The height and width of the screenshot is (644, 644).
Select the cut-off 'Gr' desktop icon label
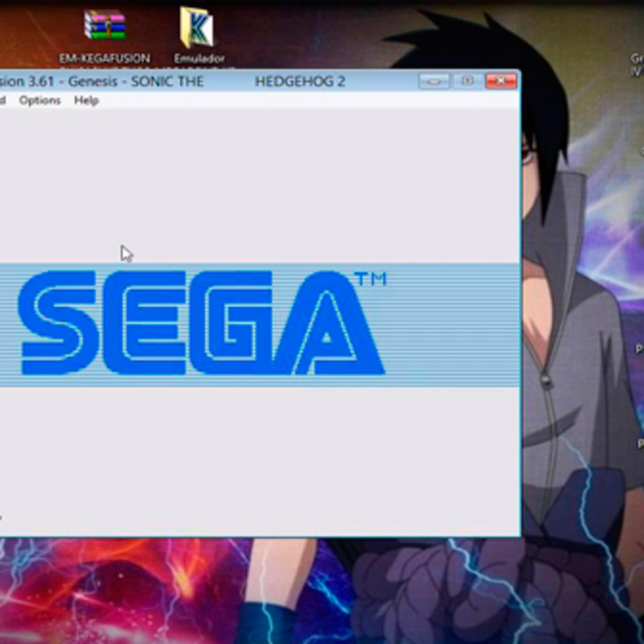637,64
